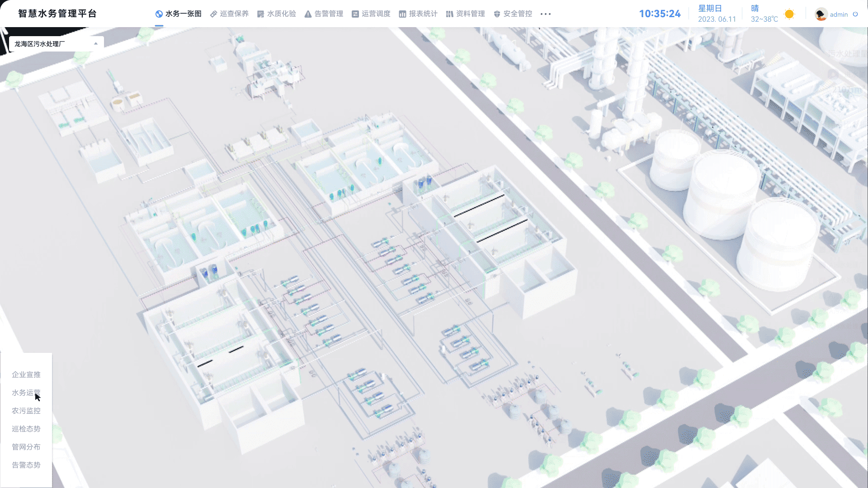Open the 水质化验 section
The width and height of the screenshot is (868, 488).
tap(276, 14)
